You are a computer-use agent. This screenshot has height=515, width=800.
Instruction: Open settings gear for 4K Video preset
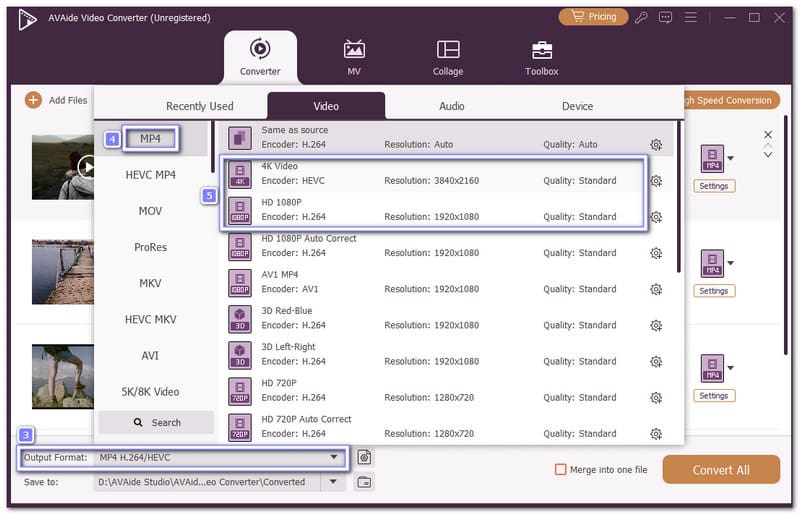pos(656,181)
